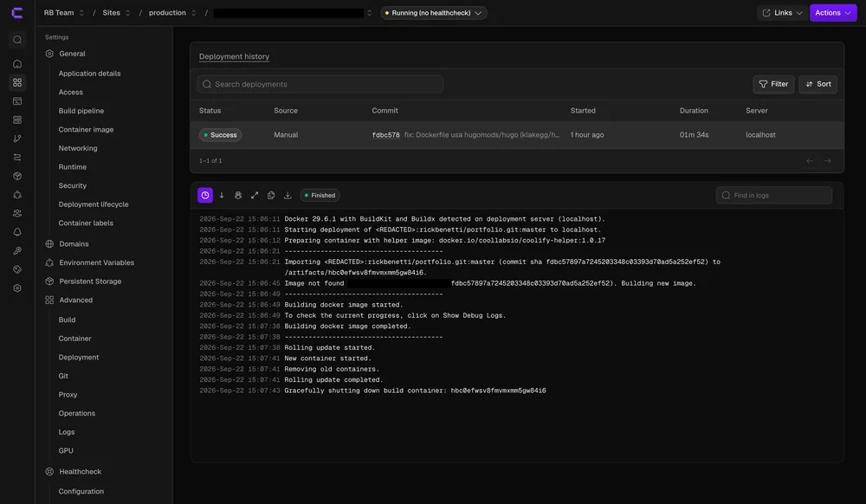The width and height of the screenshot is (866, 504).
Task: Open the git branch sources icon
Action: (17, 139)
